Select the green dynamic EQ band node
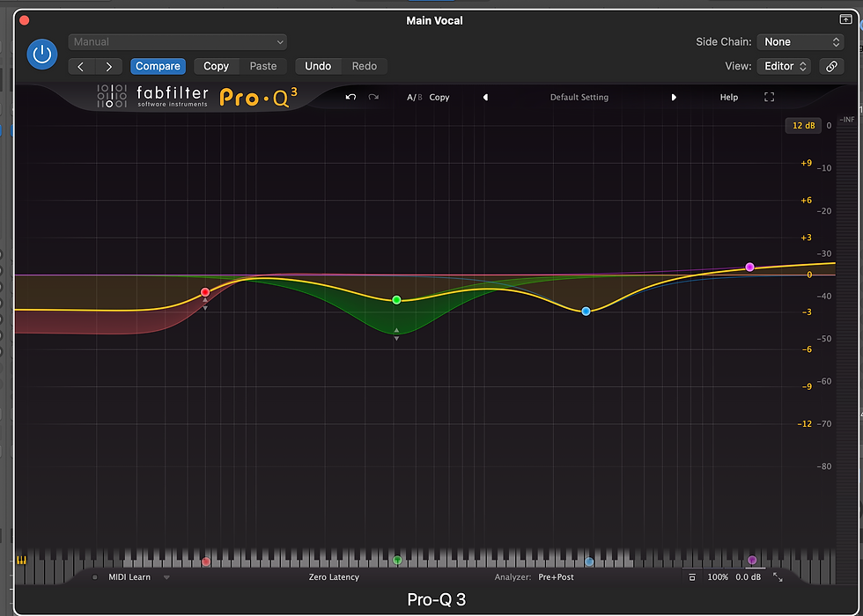The image size is (863, 616). pos(396,300)
